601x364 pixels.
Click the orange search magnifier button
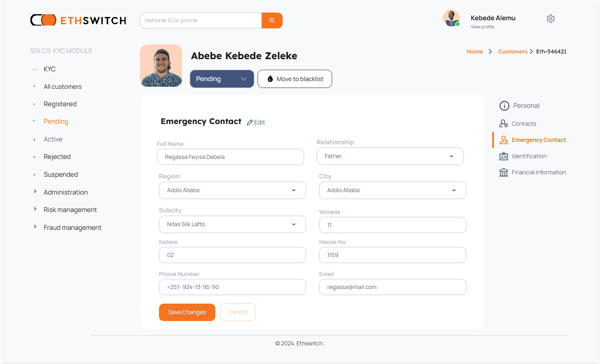(272, 21)
